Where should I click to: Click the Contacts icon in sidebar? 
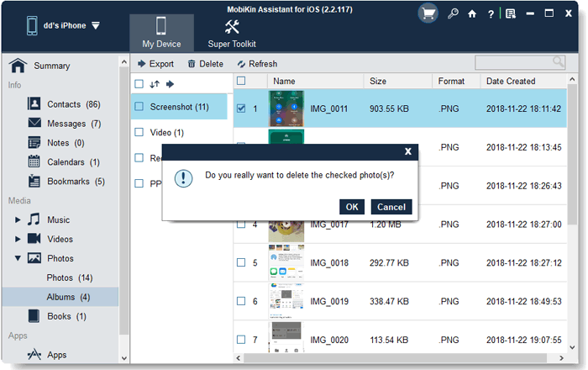(34, 103)
